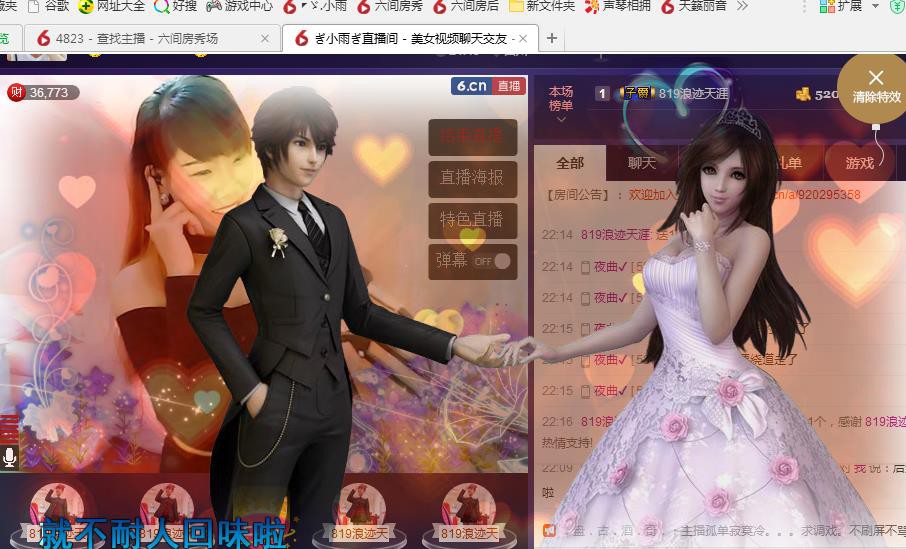Open the 新文件夹 bookmark folder
The height and width of the screenshot is (549, 906).
pos(542,6)
